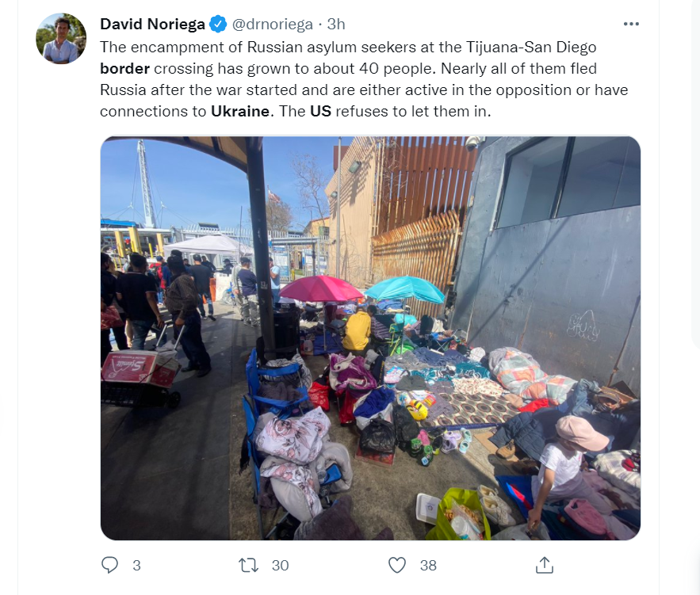Click the tweet text 'refuses to let them in'
The height and width of the screenshot is (595, 700).
coord(413,111)
